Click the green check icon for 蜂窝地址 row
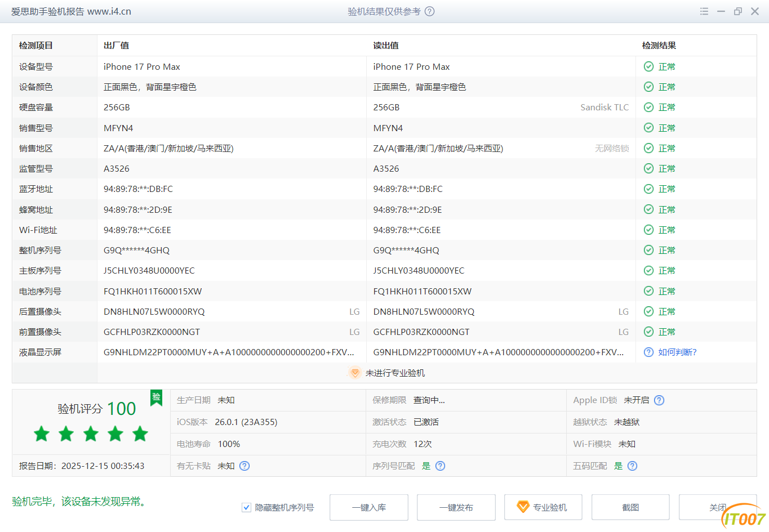This screenshot has height=532, width=769. [649, 209]
